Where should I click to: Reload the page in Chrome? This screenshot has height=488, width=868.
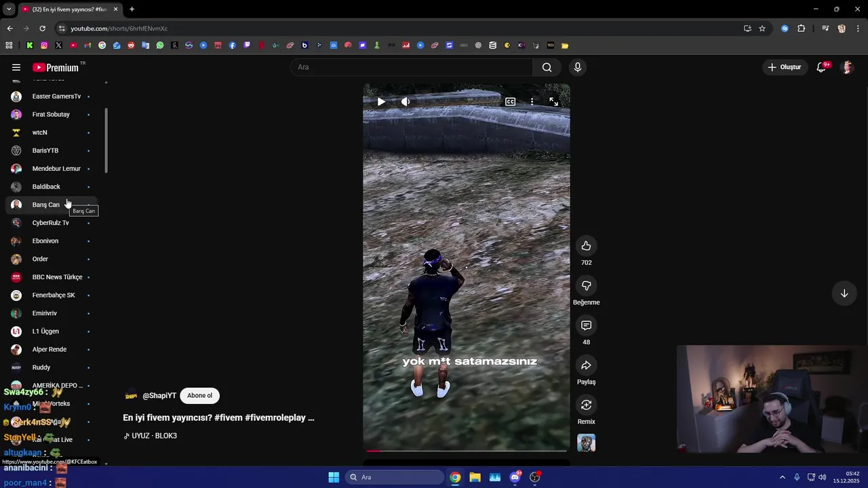point(42,28)
